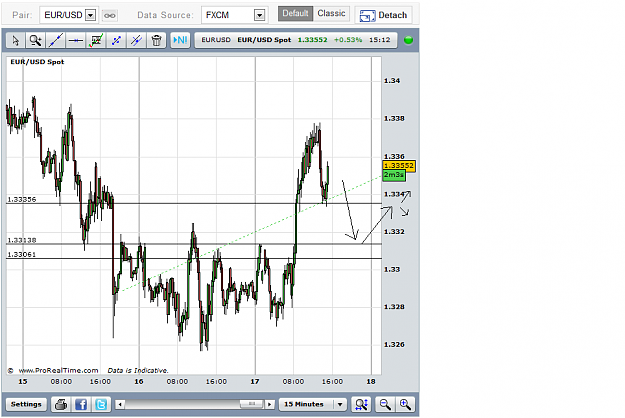
Task: Open chart Settings
Action: (x=26, y=404)
